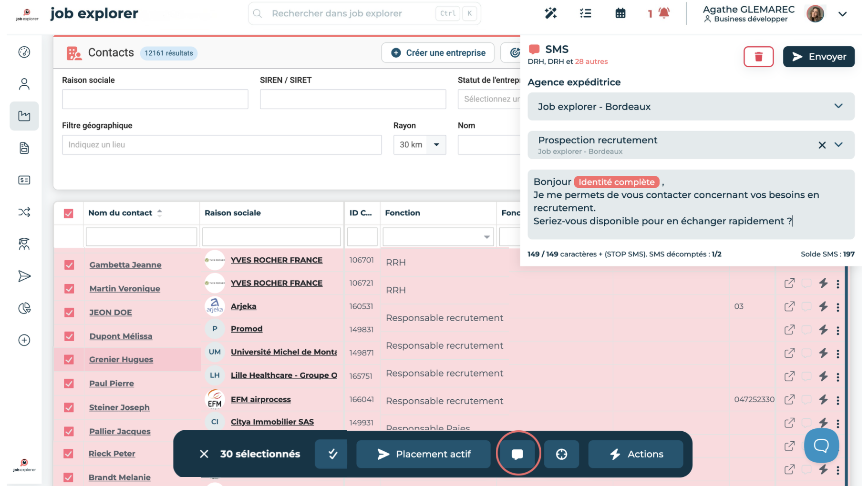Uncheck the JEON DOE row checkbox
868x486 pixels.
pyautogui.click(x=69, y=313)
